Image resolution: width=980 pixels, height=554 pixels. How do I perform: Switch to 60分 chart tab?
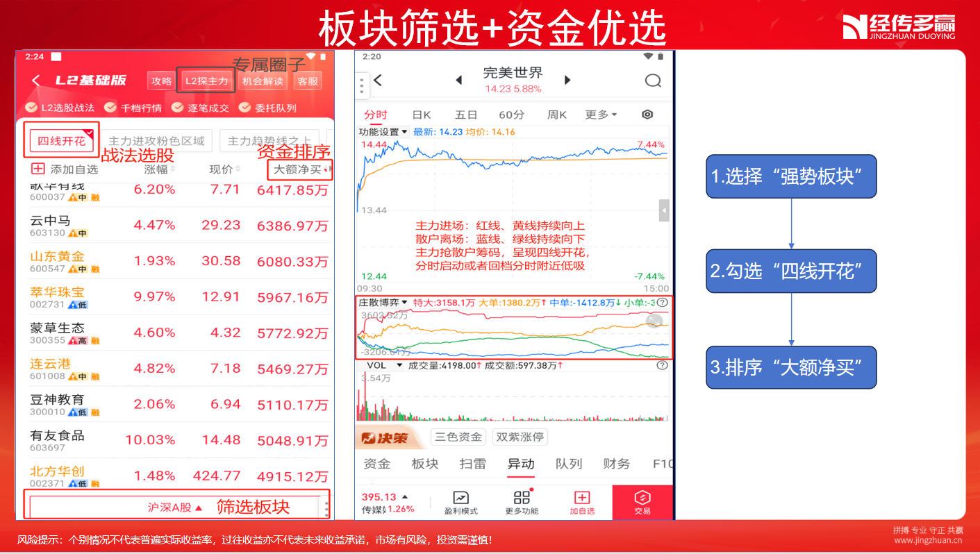click(511, 115)
